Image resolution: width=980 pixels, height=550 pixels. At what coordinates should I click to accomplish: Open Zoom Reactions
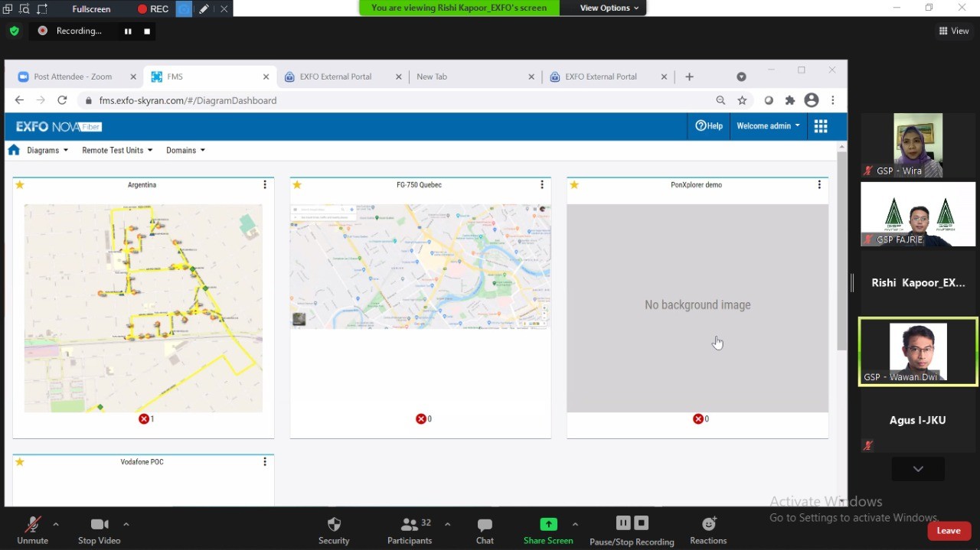point(708,531)
